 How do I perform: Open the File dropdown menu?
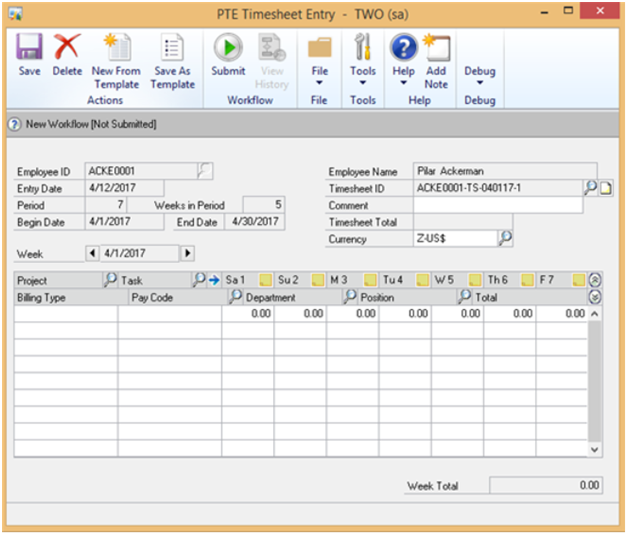tap(319, 78)
